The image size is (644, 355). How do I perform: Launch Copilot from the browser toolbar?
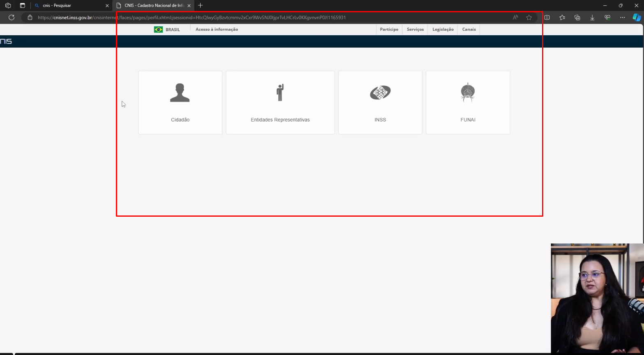pos(637,18)
